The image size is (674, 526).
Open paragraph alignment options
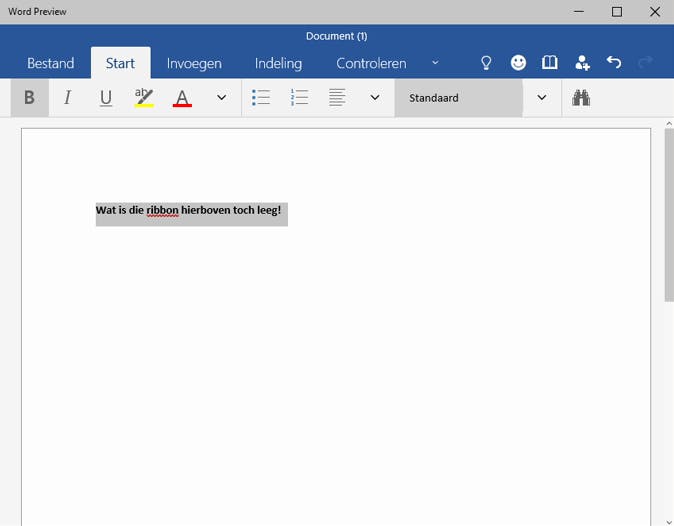point(337,98)
